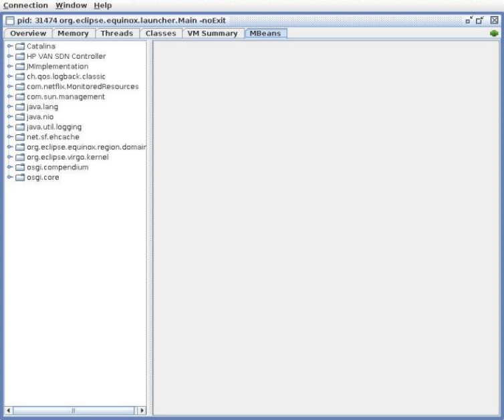Click the org.eclipse.virgo.kernel folder icon
Image resolution: width=504 pixels, height=420 pixels.
point(20,157)
